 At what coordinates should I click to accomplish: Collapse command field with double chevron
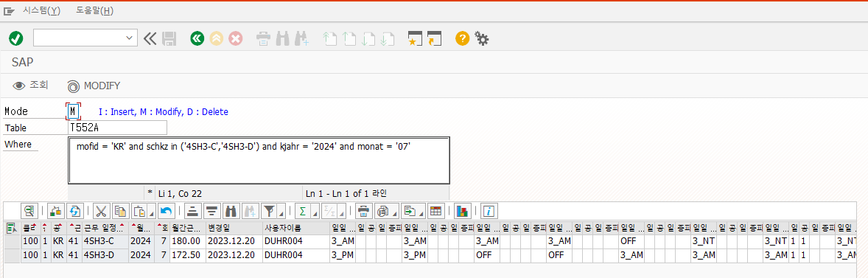[x=150, y=38]
